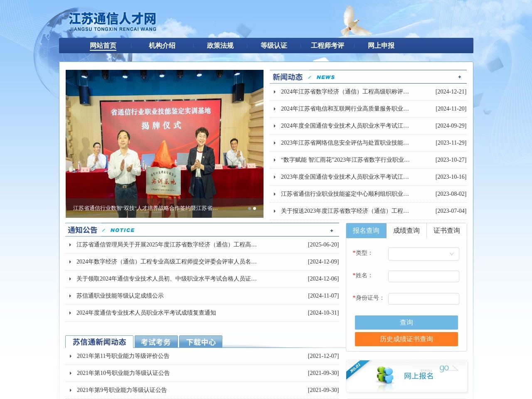
Task: Open more news via the 新闻动态 plus icon
Action: (460, 77)
